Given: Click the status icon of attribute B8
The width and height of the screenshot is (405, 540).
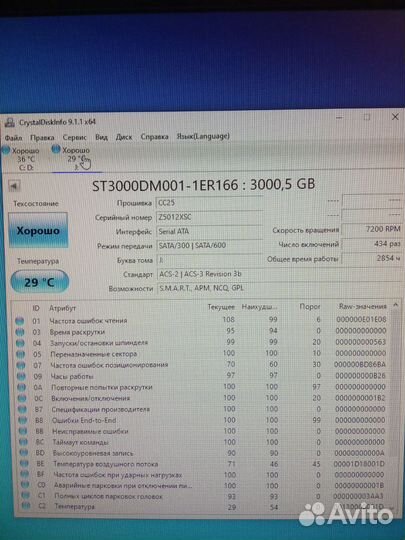Looking at the screenshot, I should [x=23, y=420].
